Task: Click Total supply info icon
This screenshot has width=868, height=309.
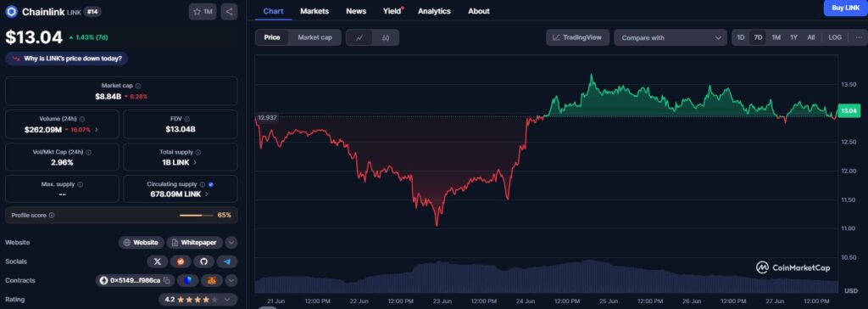Action: coord(198,151)
